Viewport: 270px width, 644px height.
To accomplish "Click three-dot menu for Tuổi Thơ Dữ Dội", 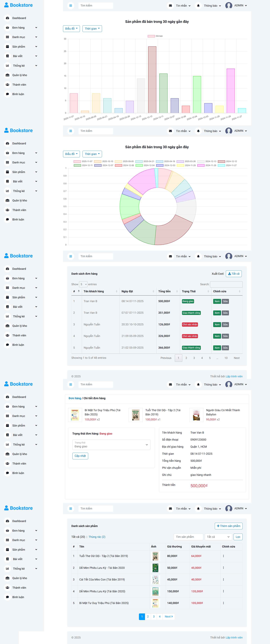I will pyautogui.click(x=223, y=556).
